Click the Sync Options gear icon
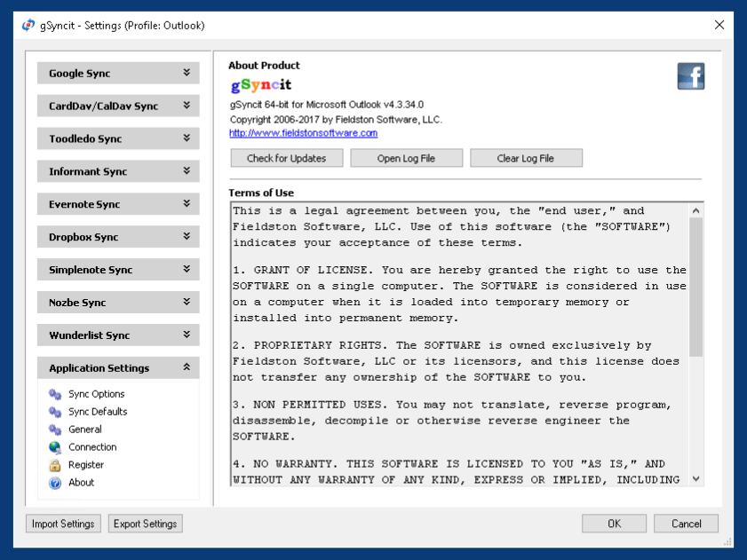 (x=55, y=394)
